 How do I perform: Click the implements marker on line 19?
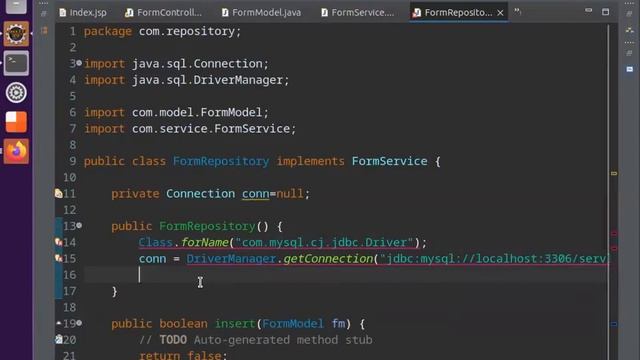point(59,323)
